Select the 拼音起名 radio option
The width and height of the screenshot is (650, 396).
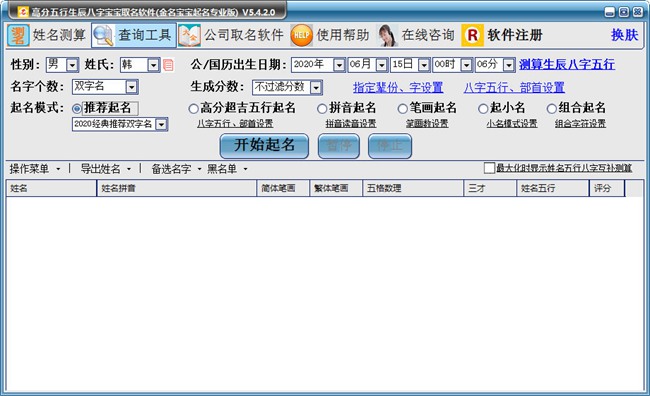pos(322,109)
